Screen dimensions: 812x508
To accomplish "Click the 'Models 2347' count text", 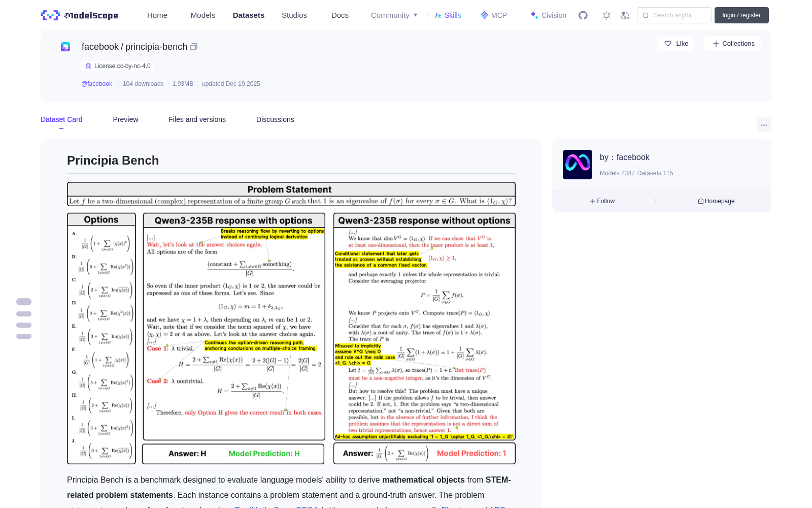I will coord(617,173).
